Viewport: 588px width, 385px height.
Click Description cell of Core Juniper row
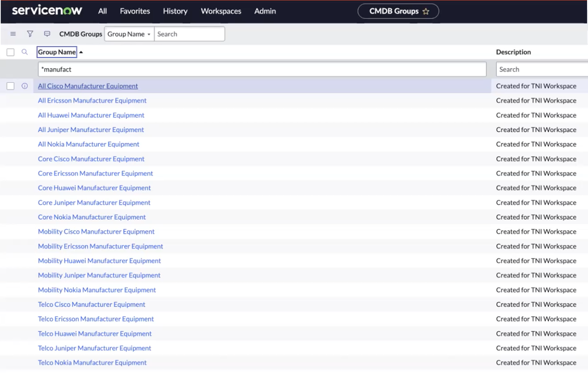tap(536, 203)
